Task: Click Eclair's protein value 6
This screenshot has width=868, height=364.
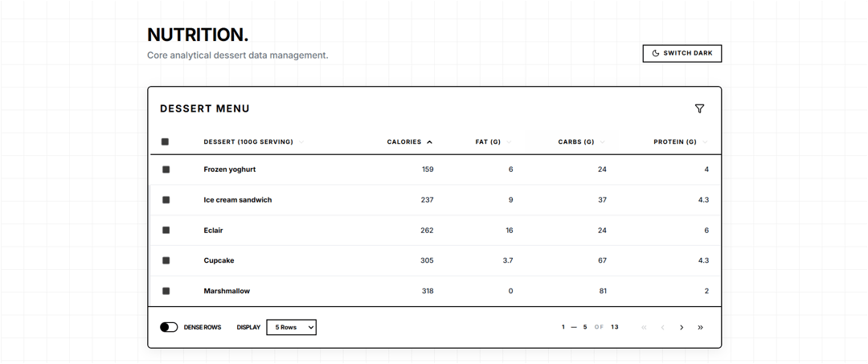Action: point(706,231)
